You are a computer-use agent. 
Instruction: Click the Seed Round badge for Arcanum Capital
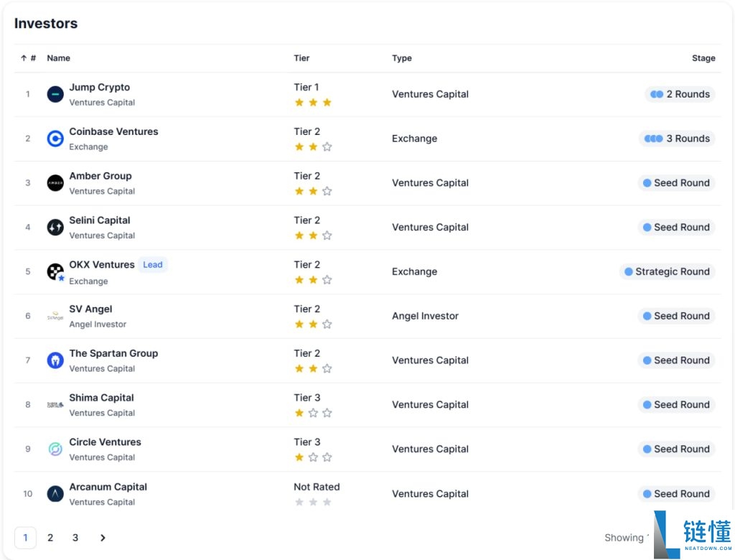coord(676,493)
